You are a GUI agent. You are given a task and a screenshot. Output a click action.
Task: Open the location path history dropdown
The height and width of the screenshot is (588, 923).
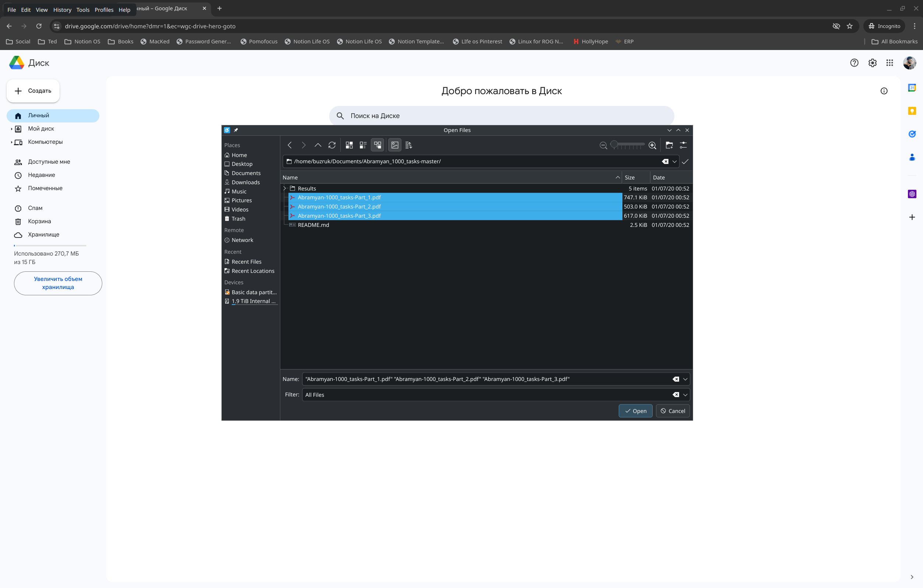point(675,162)
